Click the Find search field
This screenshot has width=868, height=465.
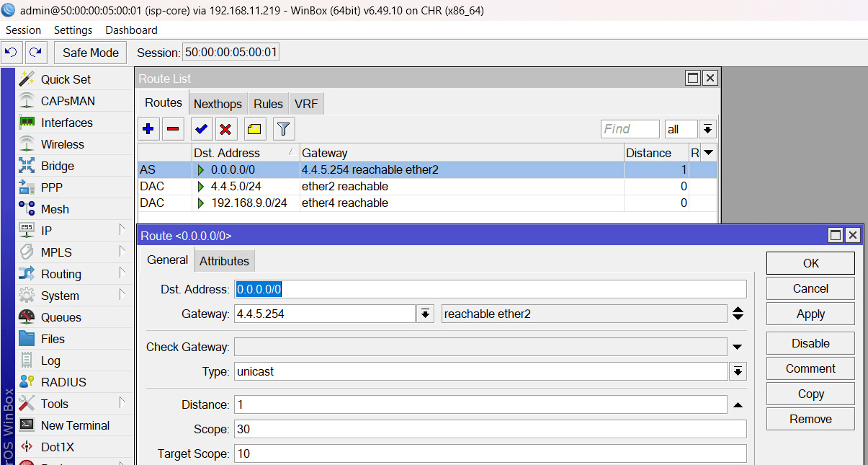tap(630, 129)
